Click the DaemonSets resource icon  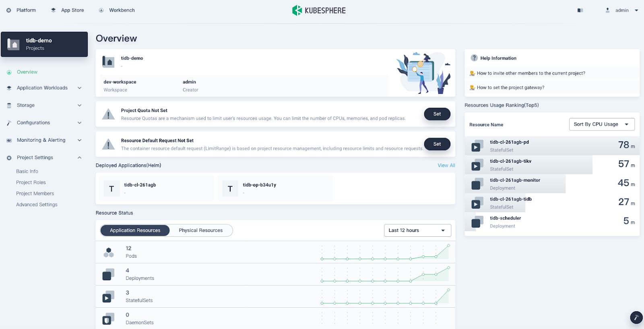[108, 319]
